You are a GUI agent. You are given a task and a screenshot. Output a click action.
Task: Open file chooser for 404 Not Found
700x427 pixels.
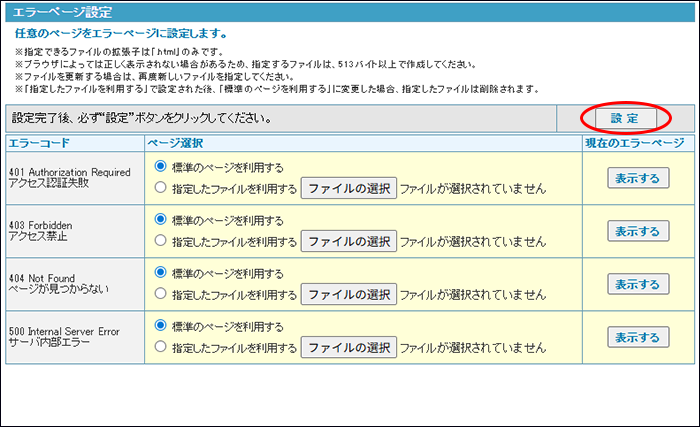(349, 294)
